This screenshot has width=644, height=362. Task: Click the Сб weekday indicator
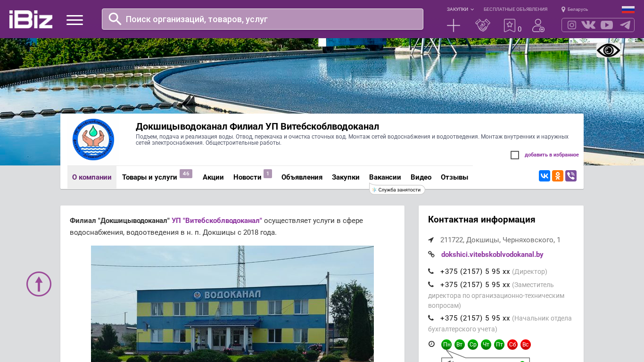coord(512,345)
